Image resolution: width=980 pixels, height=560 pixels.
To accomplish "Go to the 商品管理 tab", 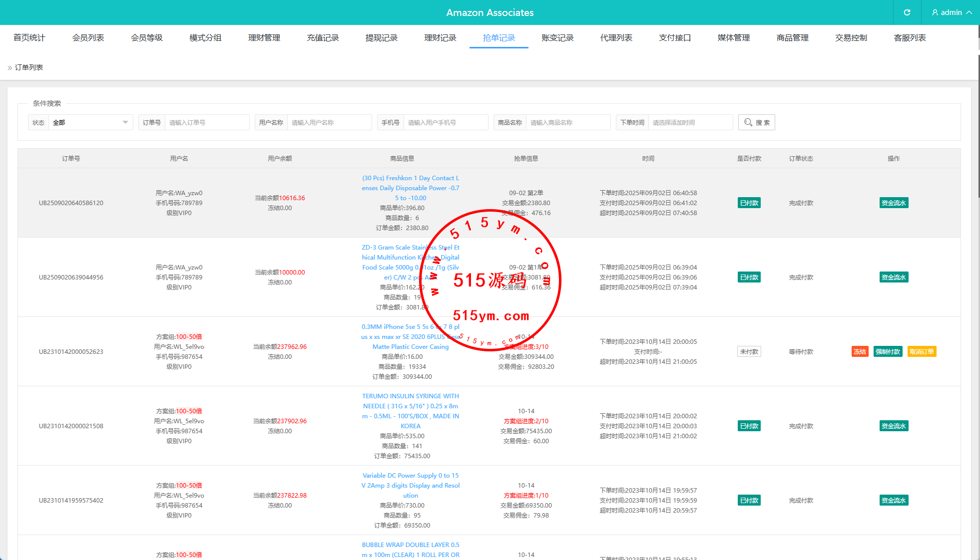I will tap(792, 38).
